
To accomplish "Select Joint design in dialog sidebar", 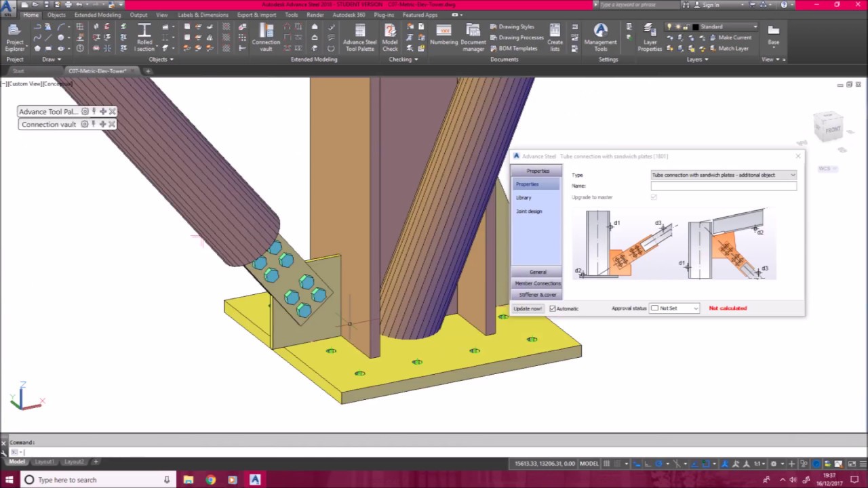I will (529, 211).
